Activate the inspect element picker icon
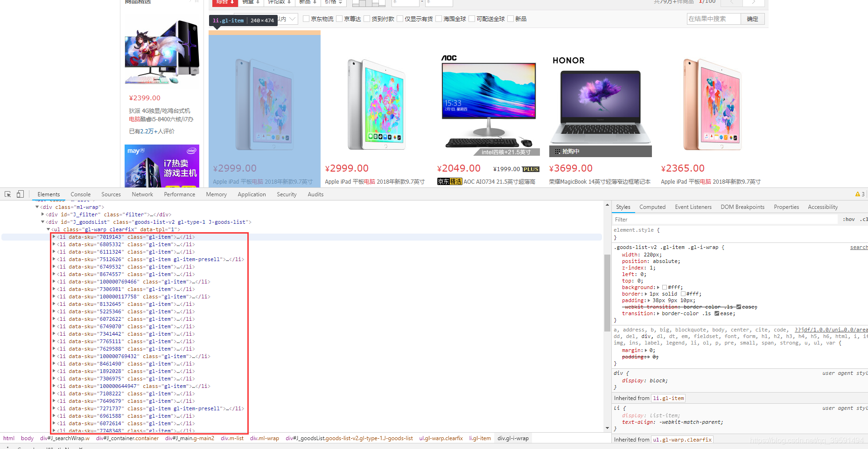Viewport: 868px width, 449px height. [7, 194]
